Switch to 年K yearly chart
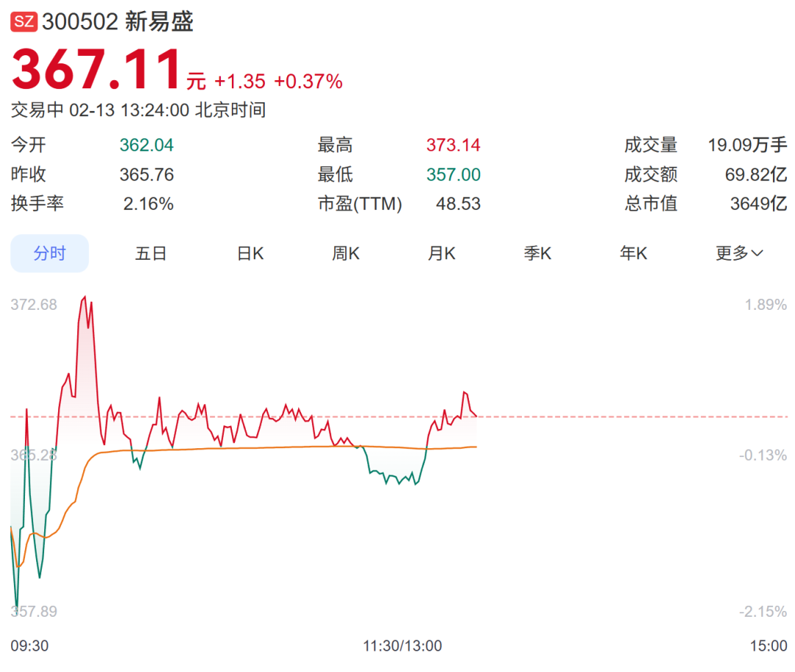795x672 pixels. (633, 254)
